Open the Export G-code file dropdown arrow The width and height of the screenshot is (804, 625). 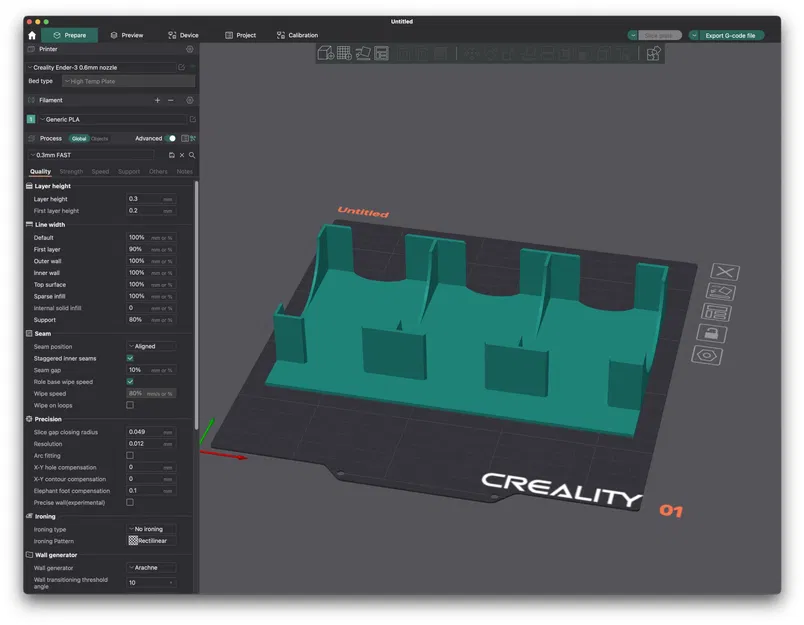(x=694, y=35)
